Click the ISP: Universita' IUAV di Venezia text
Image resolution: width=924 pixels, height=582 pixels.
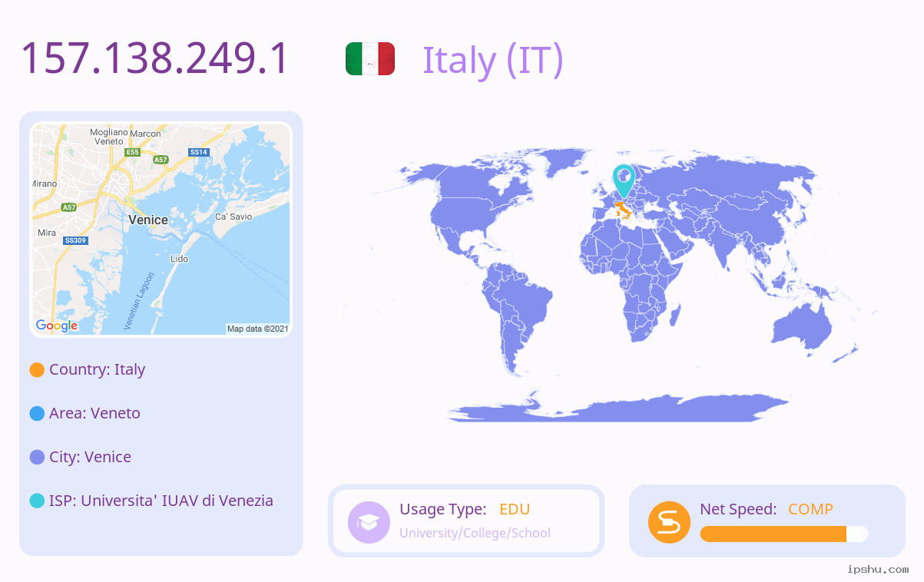click(x=161, y=501)
